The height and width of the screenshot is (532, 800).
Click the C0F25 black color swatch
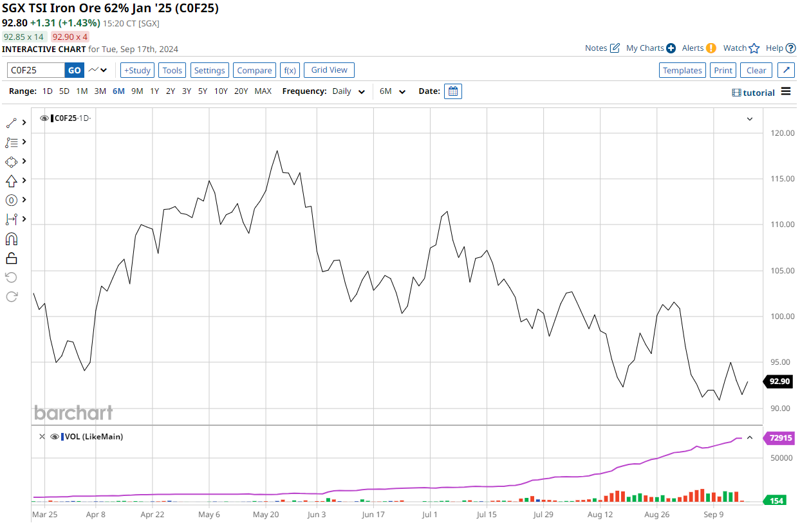[52, 118]
